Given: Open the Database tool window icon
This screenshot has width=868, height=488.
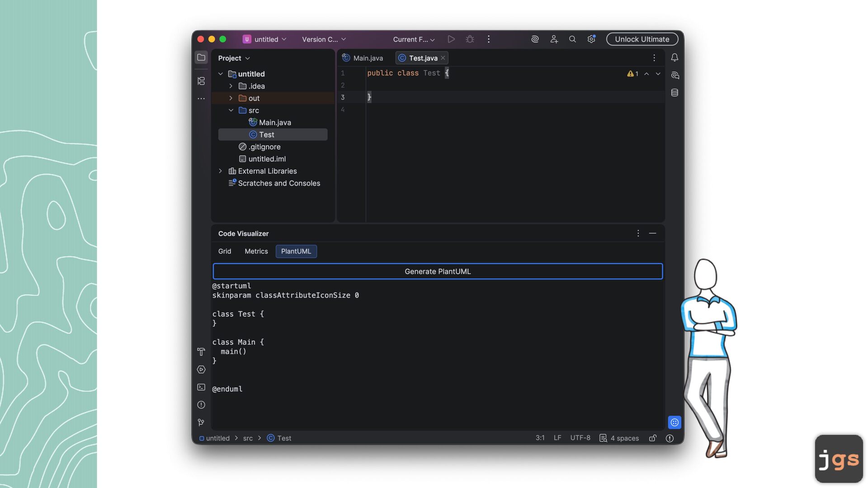Looking at the screenshot, I should [675, 93].
